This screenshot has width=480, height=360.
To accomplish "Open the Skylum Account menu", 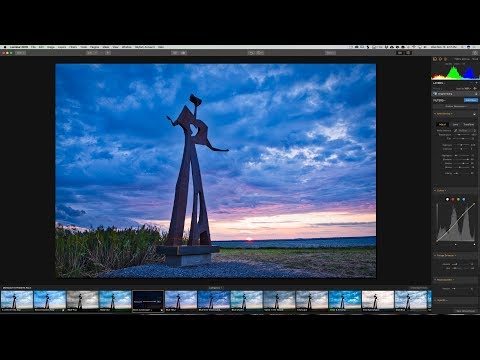I will point(145,47).
